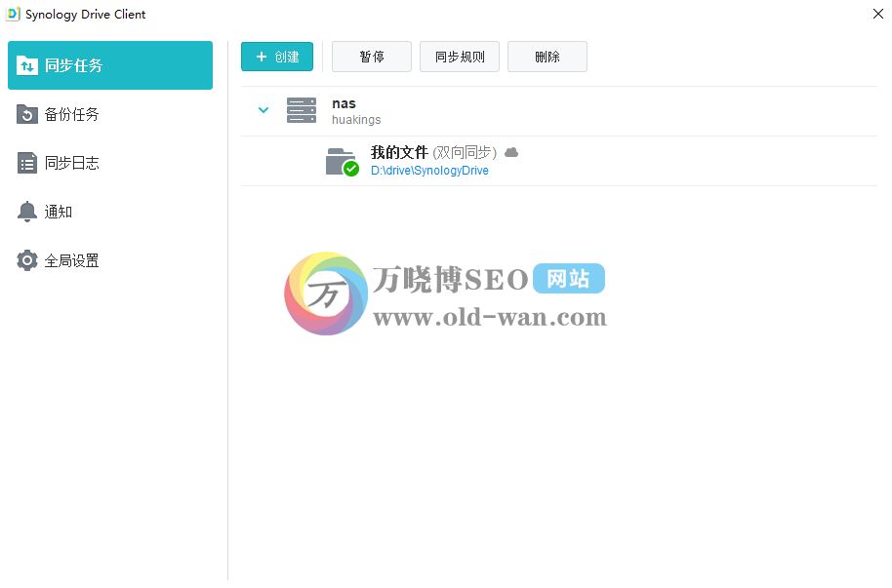
Task: Click the nas server name
Action: coord(345,103)
